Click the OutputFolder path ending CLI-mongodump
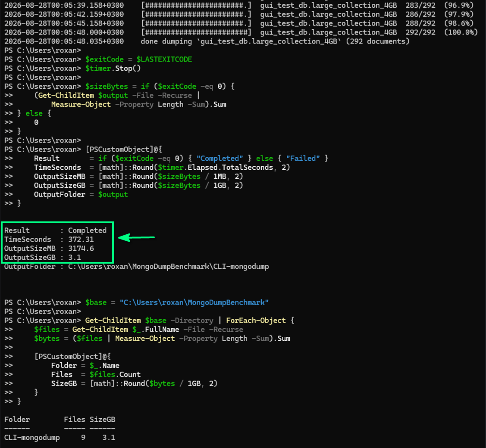Viewport: 486px width, 448px height. tap(169, 266)
